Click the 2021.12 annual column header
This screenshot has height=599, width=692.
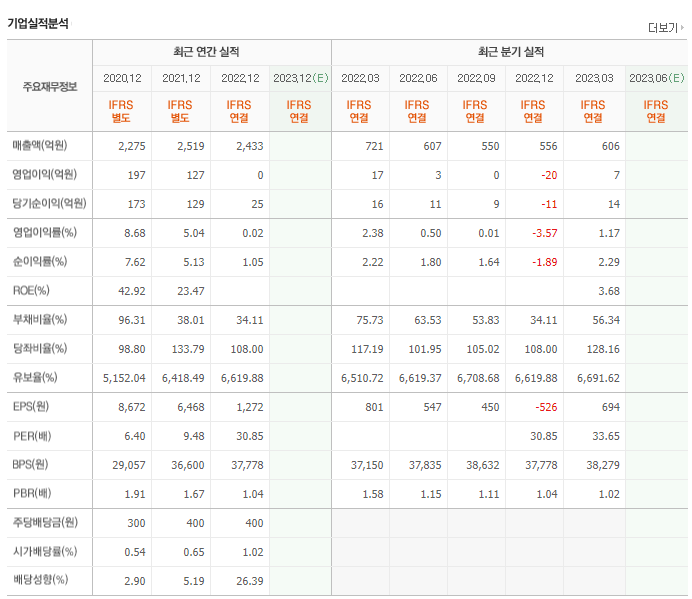pyautogui.click(x=181, y=78)
